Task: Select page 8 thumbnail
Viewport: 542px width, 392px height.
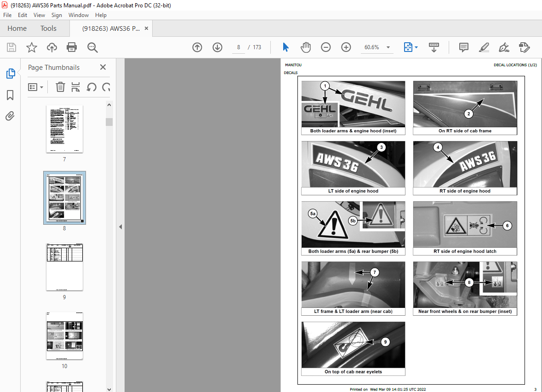Action: click(65, 198)
